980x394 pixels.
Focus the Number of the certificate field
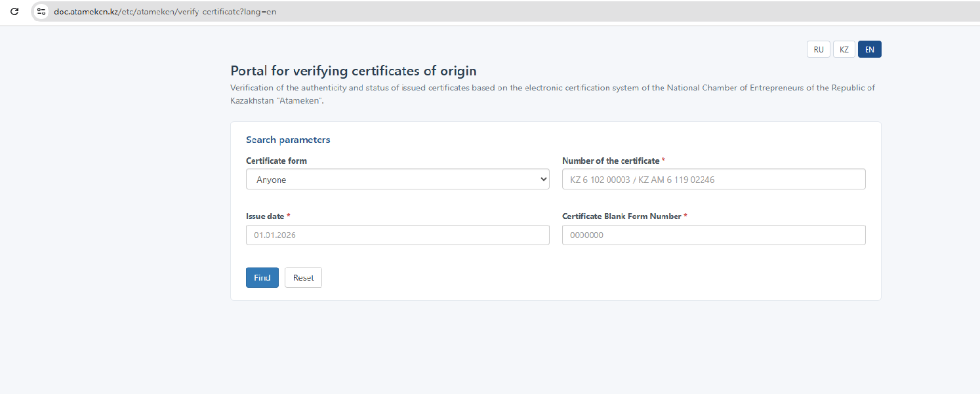pyautogui.click(x=714, y=180)
